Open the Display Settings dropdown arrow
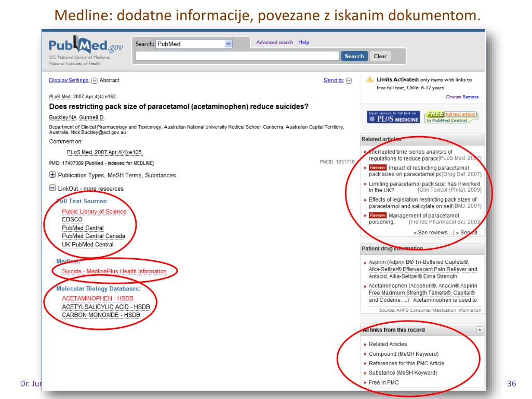Screen dimensions: 532x399 95,81
